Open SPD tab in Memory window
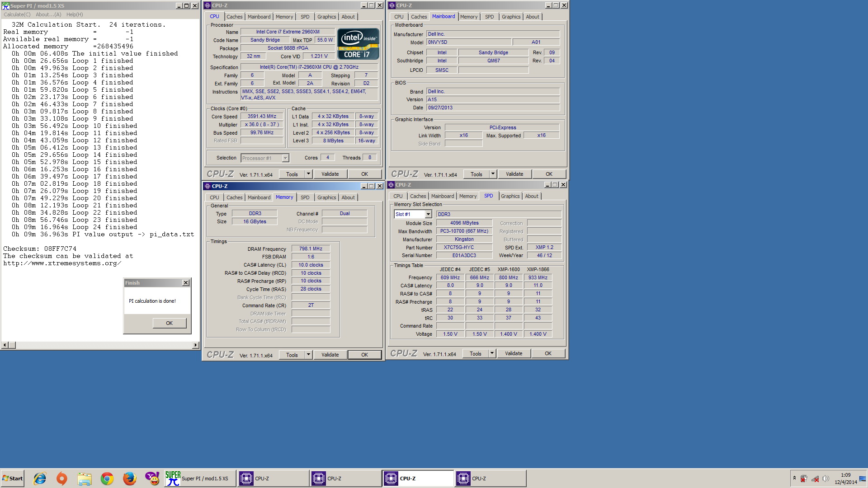This screenshot has width=868, height=488. pyautogui.click(x=305, y=197)
